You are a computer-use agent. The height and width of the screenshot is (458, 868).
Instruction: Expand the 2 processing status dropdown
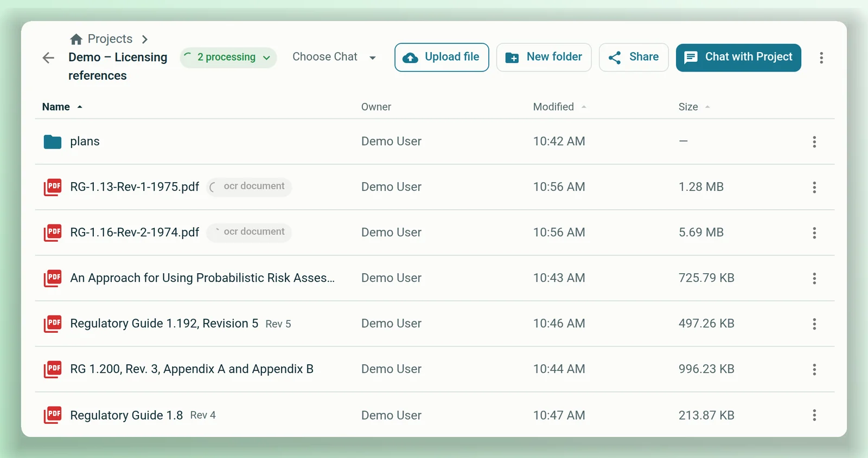(228, 57)
